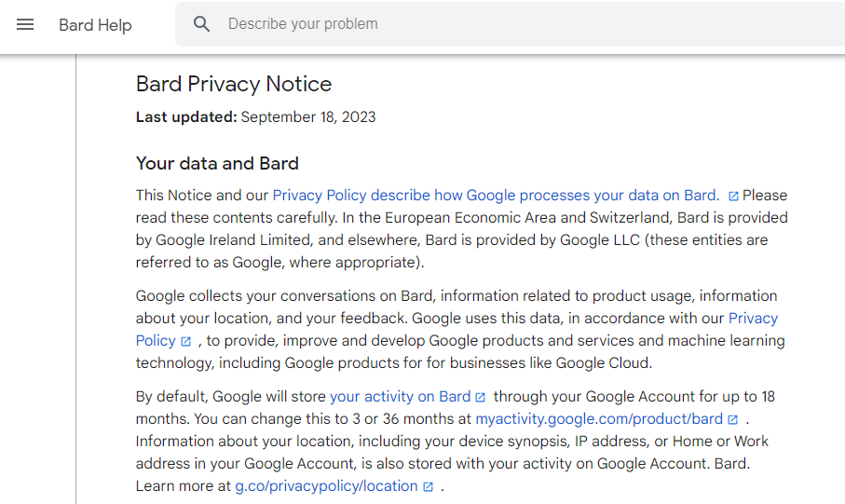This screenshot has height=504, width=845.
Task: Focus the 'Describe your problem' search field
Action: point(510,23)
